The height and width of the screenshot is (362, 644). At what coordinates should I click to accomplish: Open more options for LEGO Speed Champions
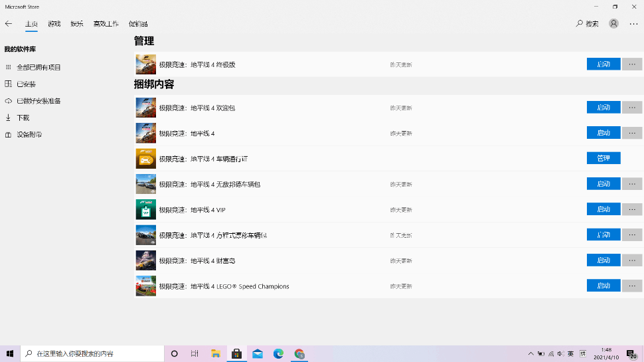click(x=632, y=286)
